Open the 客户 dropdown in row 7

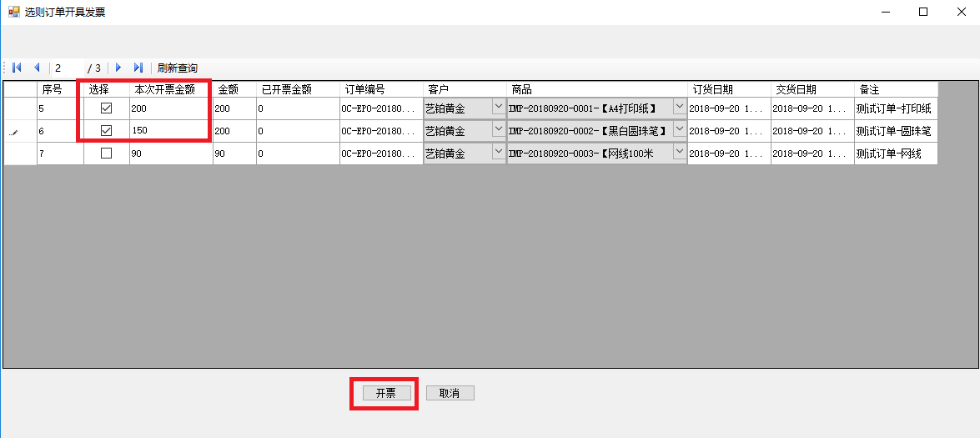pos(498,151)
